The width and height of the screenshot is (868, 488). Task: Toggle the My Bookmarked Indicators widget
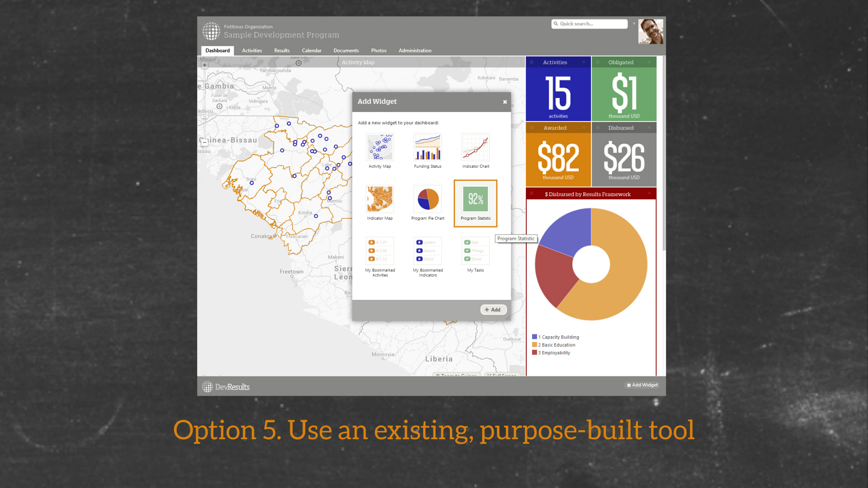(429, 256)
